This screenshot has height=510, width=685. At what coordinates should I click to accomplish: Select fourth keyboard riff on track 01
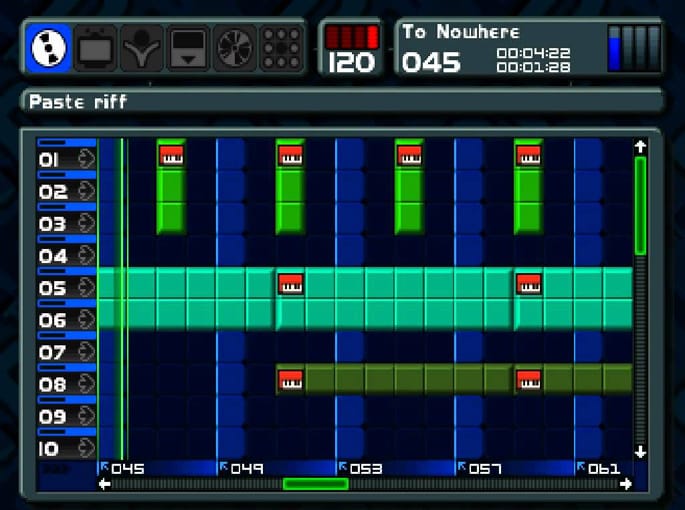[529, 155]
